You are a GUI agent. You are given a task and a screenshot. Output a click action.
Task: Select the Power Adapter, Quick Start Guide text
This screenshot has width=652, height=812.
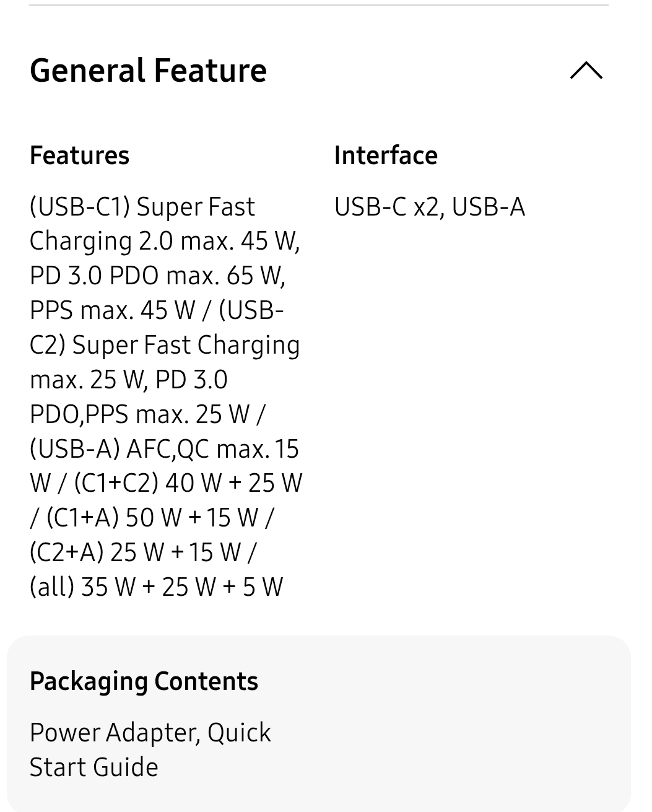click(x=150, y=749)
